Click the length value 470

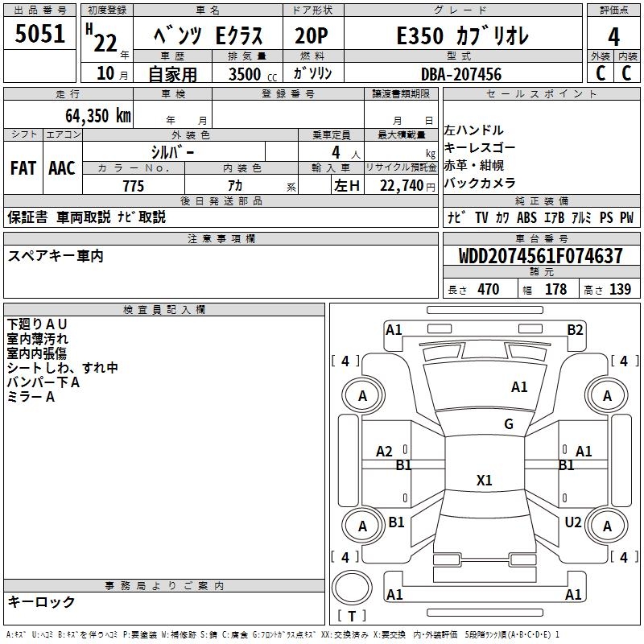coord(489,289)
